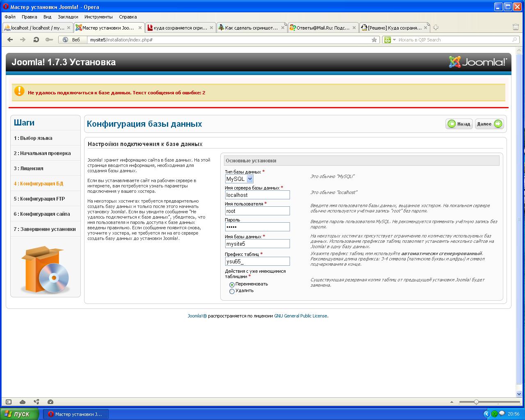Click the magnifier icon in QIP search

[x=515, y=40]
